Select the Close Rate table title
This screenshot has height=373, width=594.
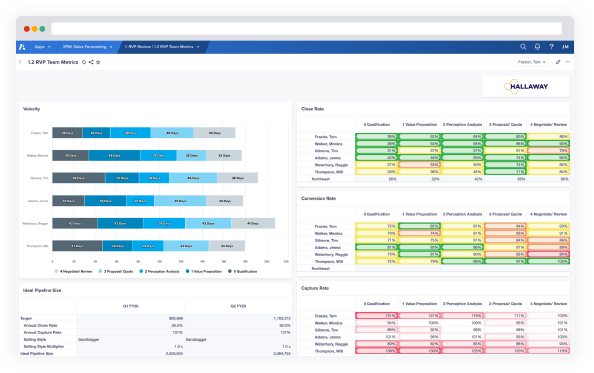click(313, 109)
